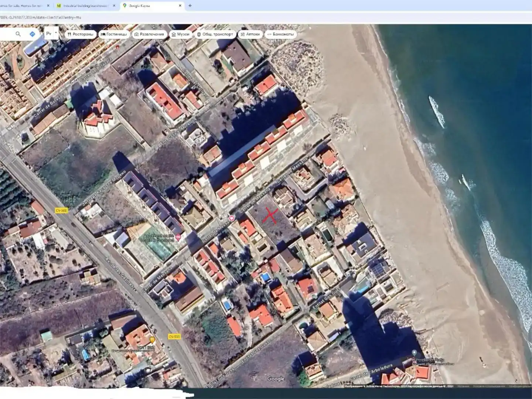Select the Рестораны category chip
532x399 pixels.
click(x=81, y=34)
